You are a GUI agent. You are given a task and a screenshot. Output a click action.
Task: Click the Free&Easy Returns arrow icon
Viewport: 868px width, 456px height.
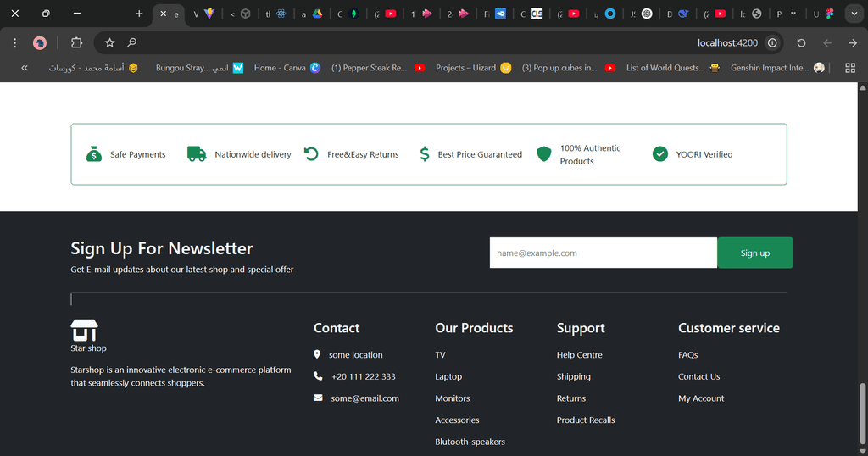311,154
